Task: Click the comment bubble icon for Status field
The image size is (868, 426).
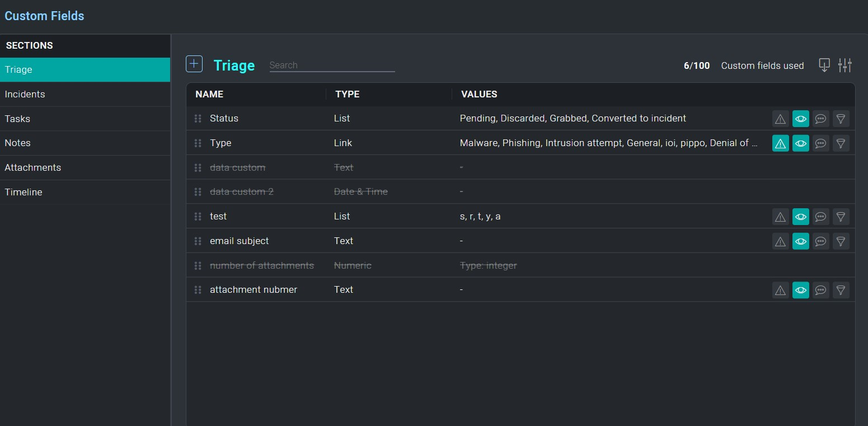Action: point(820,118)
